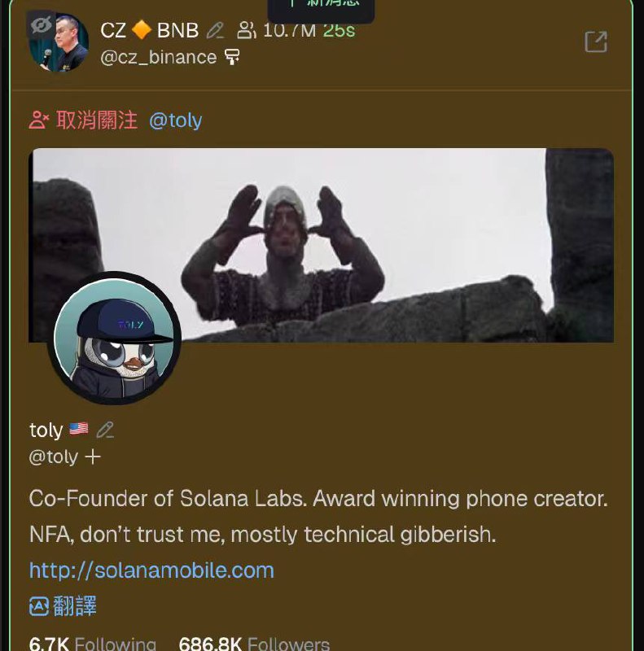
Task: Click the translate icon below the bio
Action: coord(39,606)
